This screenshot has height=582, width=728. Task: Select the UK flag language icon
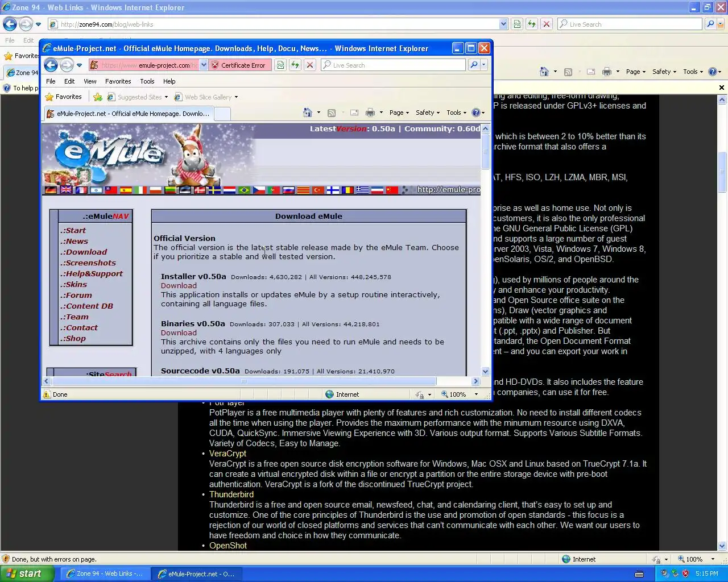click(x=66, y=190)
